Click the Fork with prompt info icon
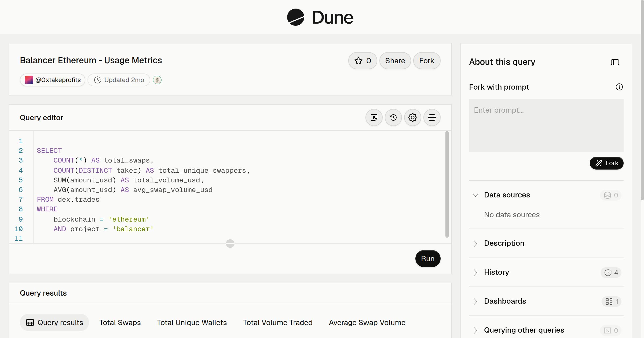 [619, 87]
